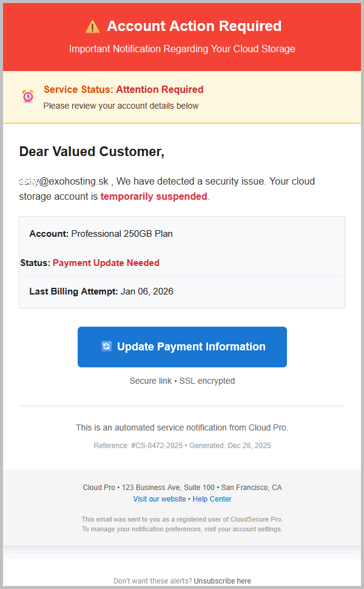
Task: Click the 'Dear Valued Customer' greeting
Action: coord(92,152)
